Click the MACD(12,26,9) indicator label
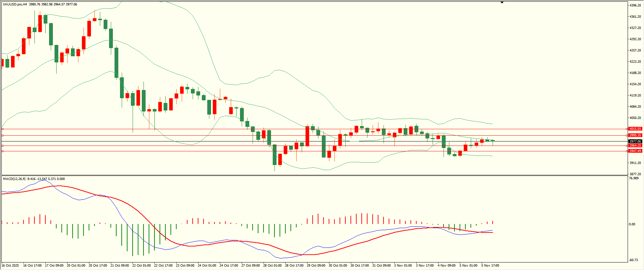Viewport: 644px width, 270px height. [14, 179]
